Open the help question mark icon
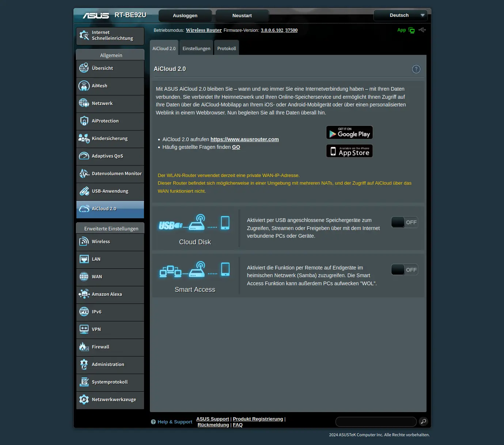The image size is (504, 445). (416, 69)
